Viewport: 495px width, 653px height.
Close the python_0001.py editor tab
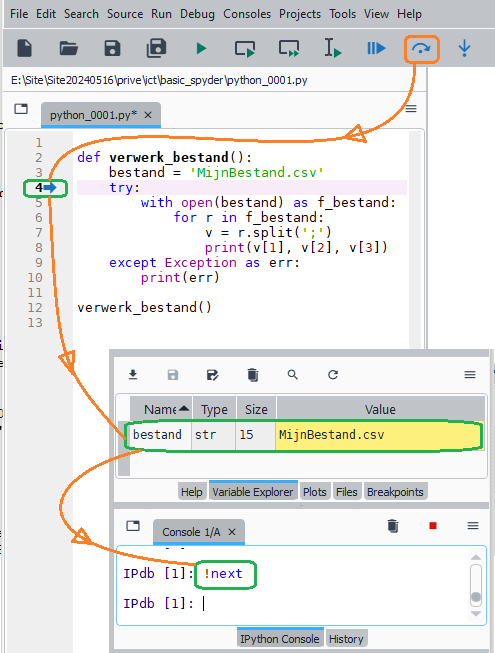pyautogui.click(x=148, y=115)
